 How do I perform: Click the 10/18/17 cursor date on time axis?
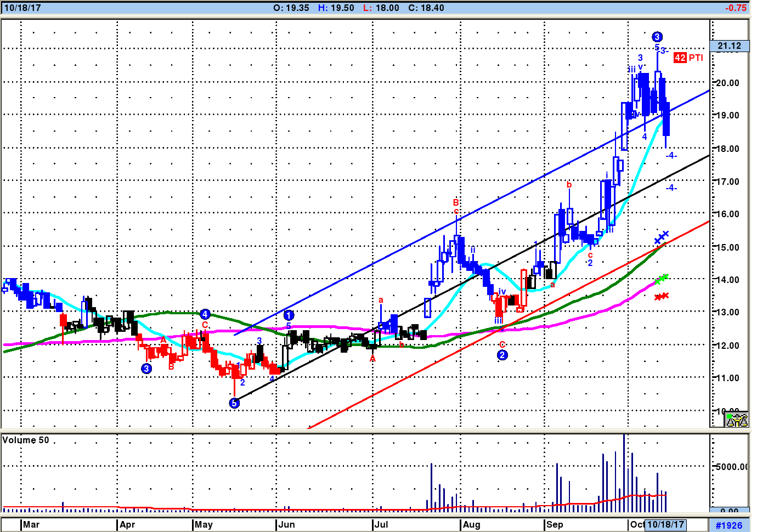[665, 524]
